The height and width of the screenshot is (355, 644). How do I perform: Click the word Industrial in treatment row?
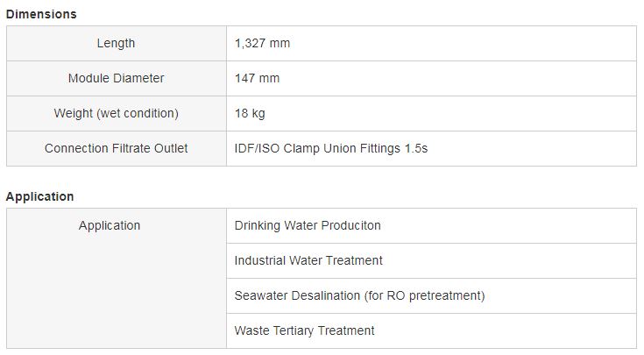click(x=260, y=260)
